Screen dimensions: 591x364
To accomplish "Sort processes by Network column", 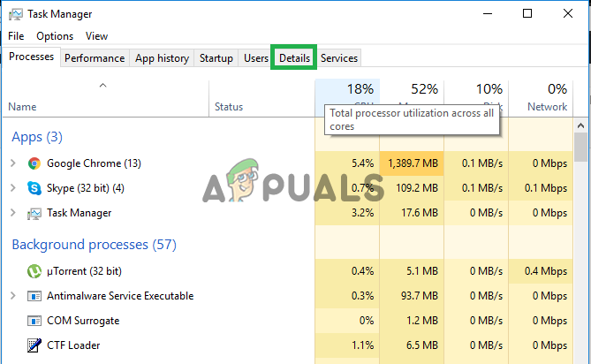I will [x=547, y=107].
